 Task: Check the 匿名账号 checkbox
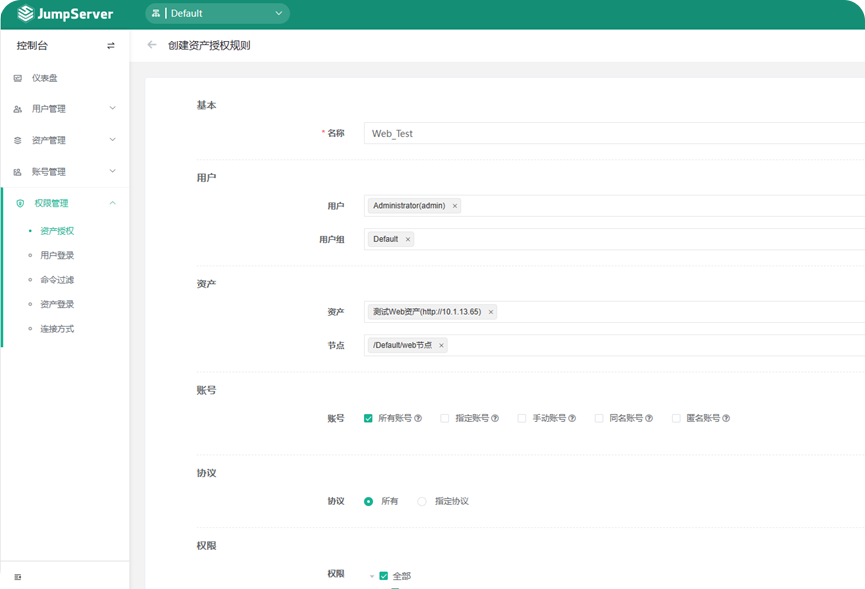click(676, 419)
